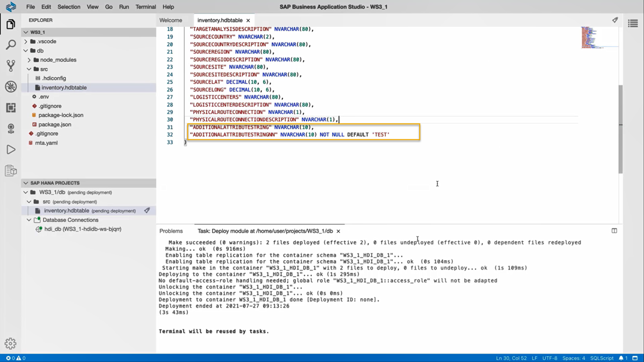This screenshot has height=362, width=644.
Task: Click the SQLScript language mode indicator
Action: (x=602, y=358)
